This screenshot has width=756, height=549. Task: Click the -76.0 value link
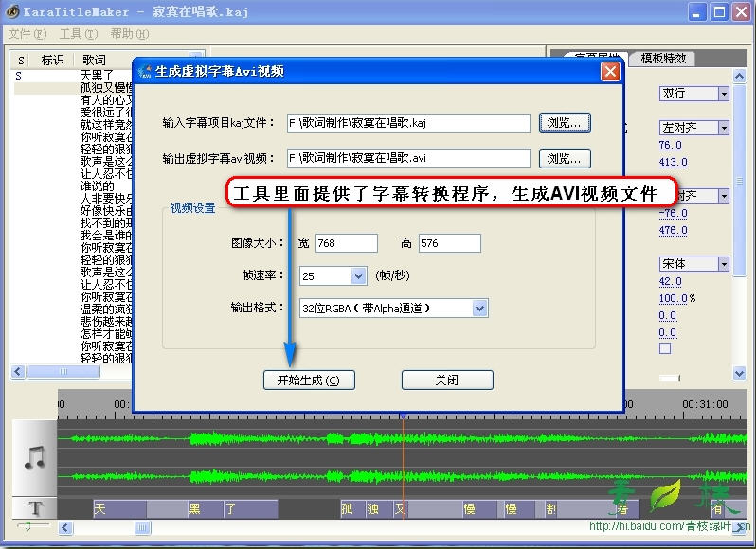(673, 213)
